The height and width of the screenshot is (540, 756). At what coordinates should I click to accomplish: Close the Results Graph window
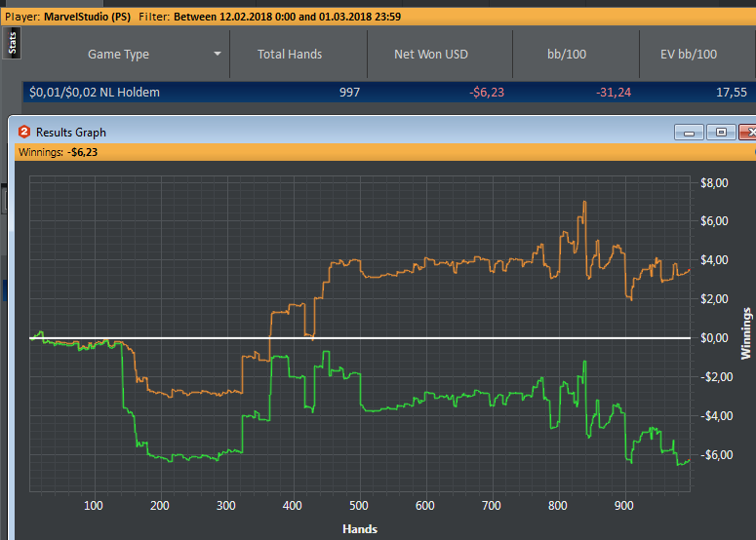point(748,132)
